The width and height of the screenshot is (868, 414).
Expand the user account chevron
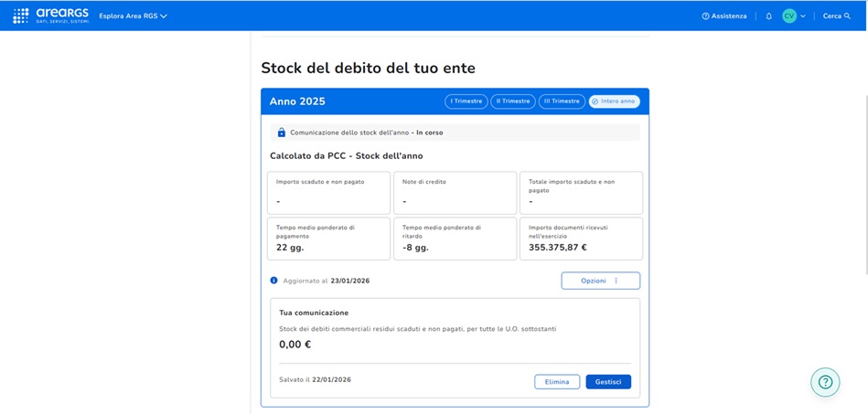click(803, 16)
